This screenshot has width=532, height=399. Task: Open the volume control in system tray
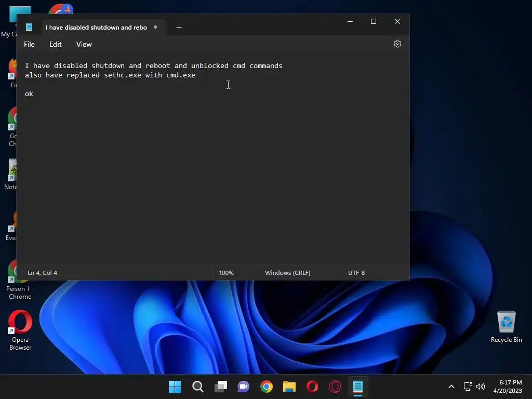point(481,387)
